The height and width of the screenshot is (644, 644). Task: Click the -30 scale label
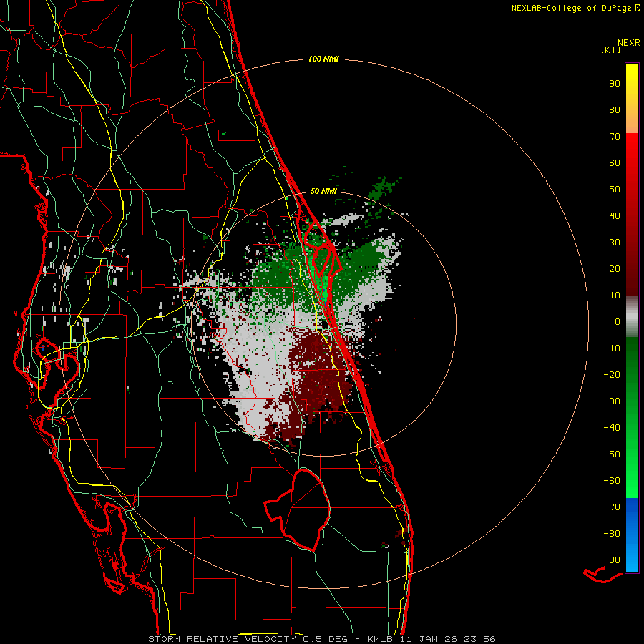point(612,401)
